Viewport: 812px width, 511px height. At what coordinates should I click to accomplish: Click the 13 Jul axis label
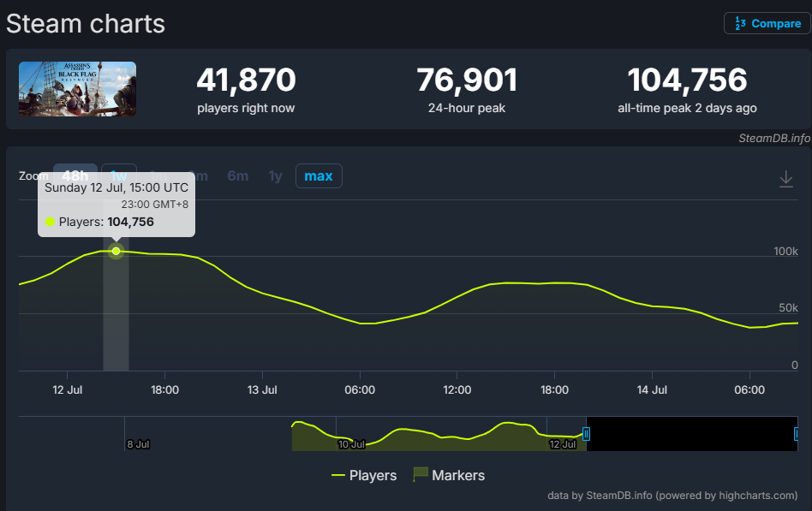(262, 389)
